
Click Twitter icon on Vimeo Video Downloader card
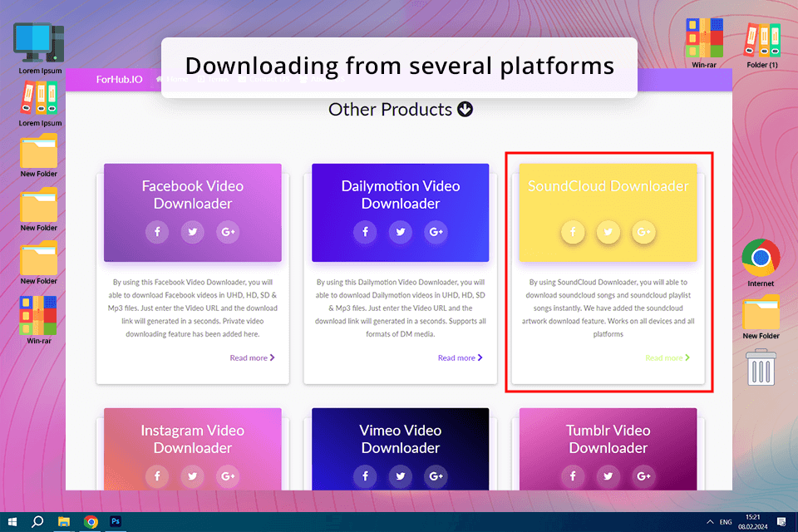tap(401, 476)
